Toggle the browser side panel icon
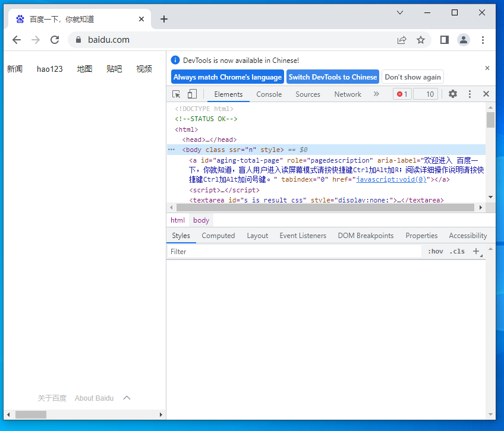 445,40
